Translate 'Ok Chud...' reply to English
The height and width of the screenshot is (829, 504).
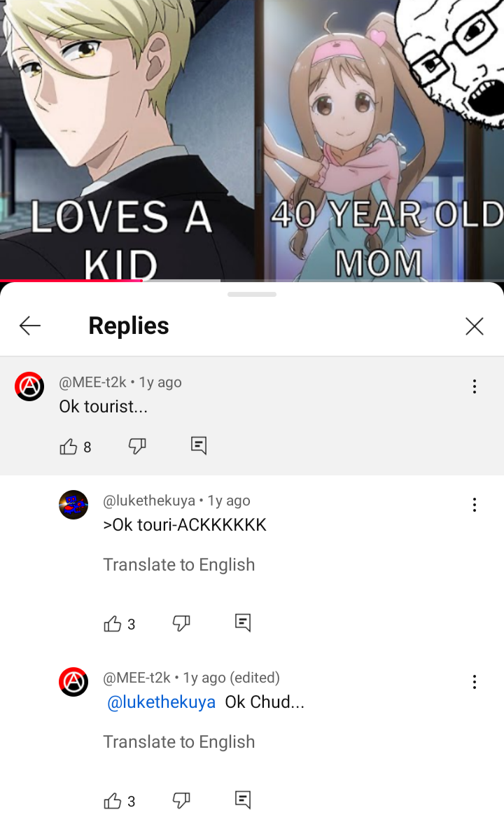[x=178, y=741]
